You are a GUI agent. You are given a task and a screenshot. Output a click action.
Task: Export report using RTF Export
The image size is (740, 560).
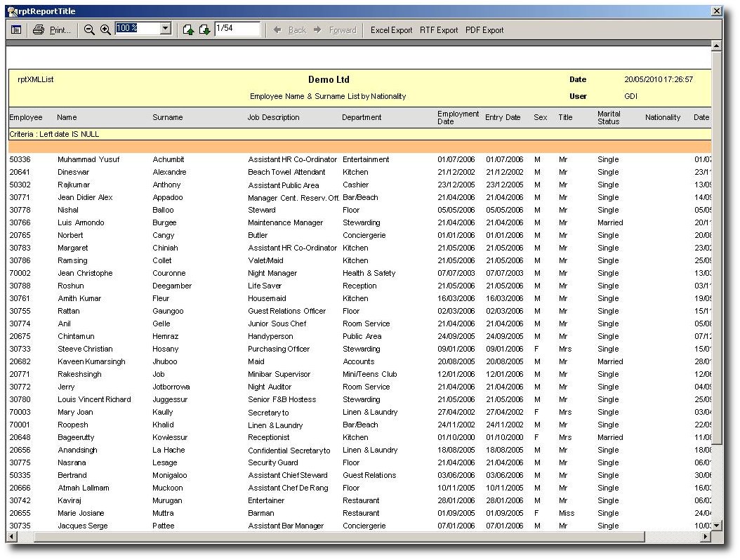pyautogui.click(x=439, y=30)
